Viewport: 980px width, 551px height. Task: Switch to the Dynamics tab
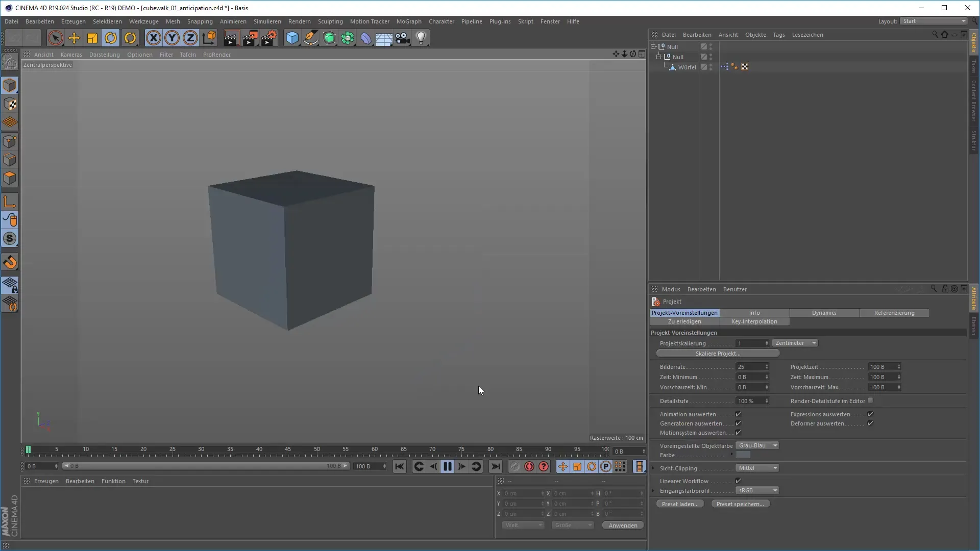(x=824, y=313)
